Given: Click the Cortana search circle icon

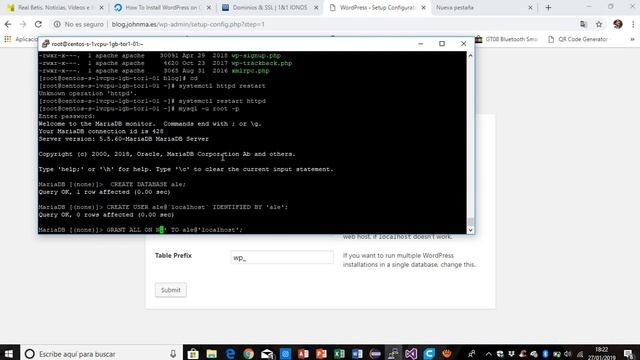Looking at the screenshot, I should coord(29,353).
